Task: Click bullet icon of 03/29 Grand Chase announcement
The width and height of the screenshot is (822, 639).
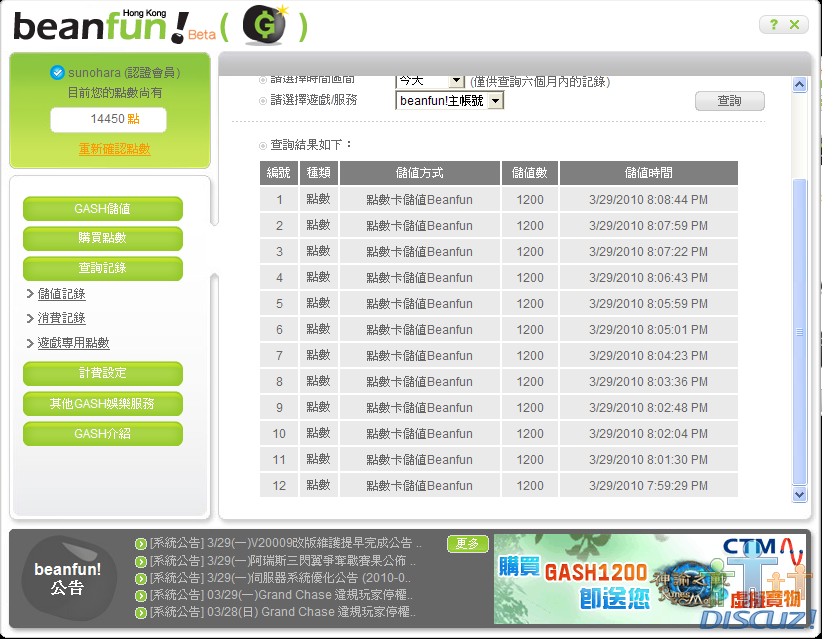Action: 140,596
